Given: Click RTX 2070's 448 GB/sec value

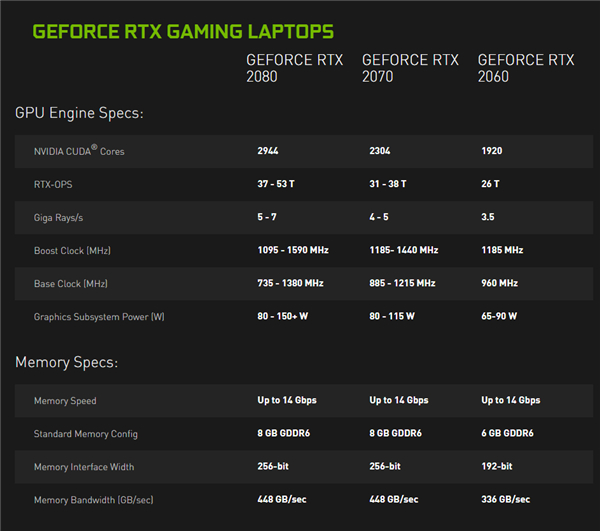Looking at the screenshot, I should click(x=394, y=499).
